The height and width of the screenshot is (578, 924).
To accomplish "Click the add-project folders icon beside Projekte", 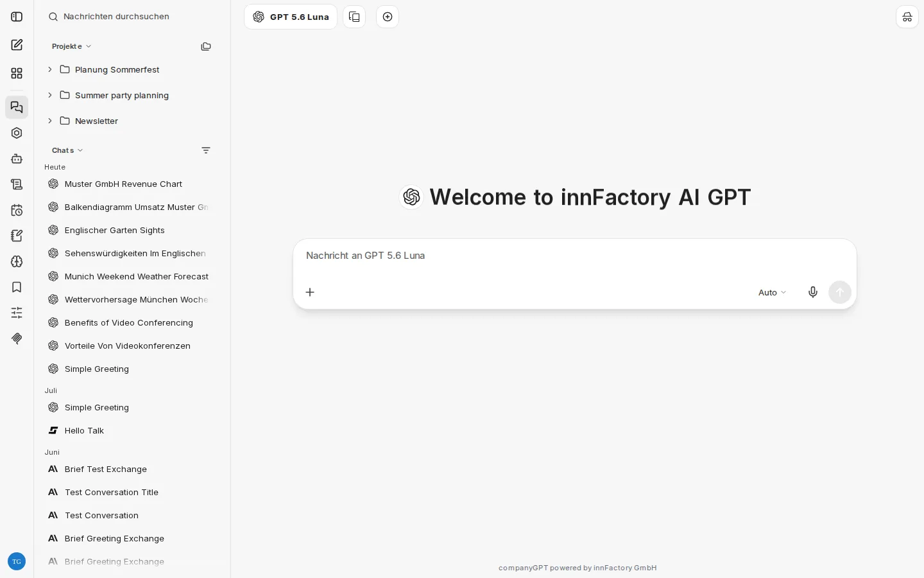I will [x=206, y=46].
